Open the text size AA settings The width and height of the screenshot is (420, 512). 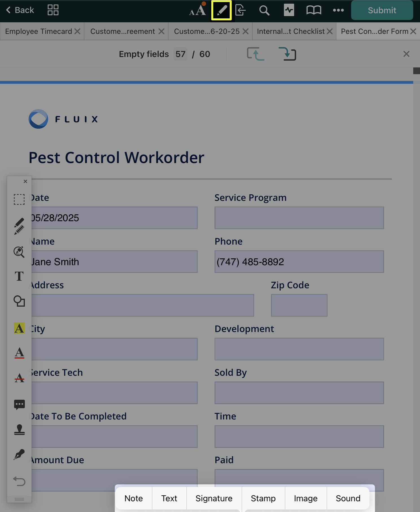tap(198, 10)
